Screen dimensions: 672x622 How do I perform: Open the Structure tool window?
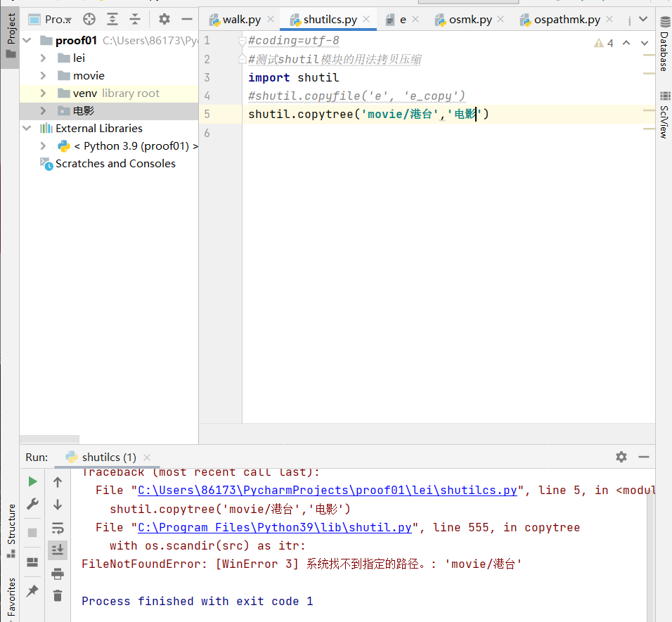(x=11, y=531)
